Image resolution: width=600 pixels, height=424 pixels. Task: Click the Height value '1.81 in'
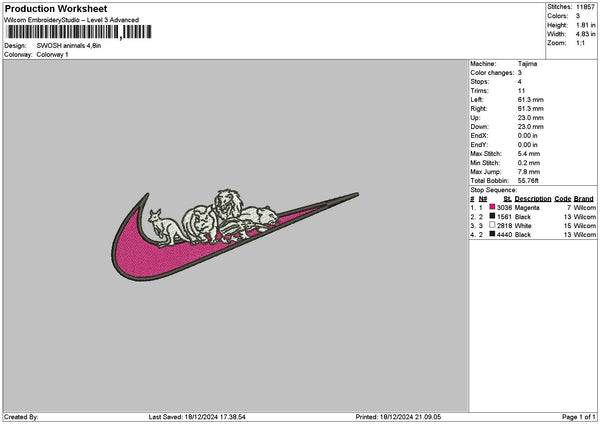585,25
